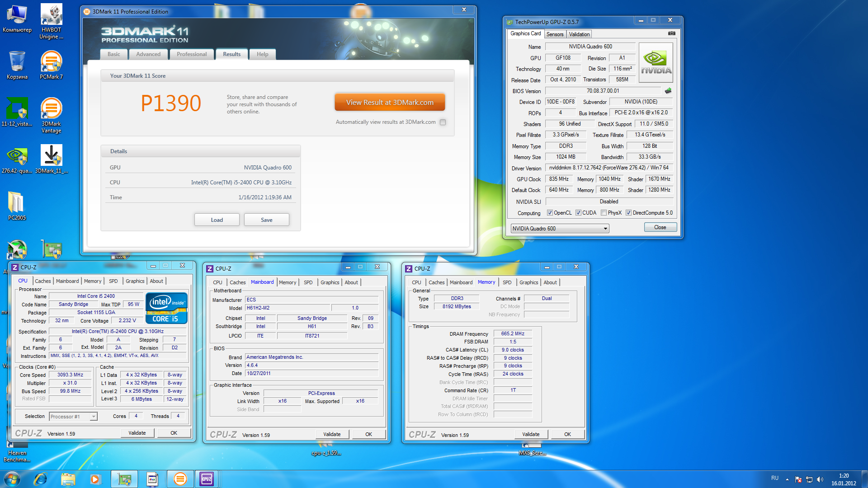Open the 3DMark_11 installer icon
This screenshot has width=868, height=488.
point(51,159)
